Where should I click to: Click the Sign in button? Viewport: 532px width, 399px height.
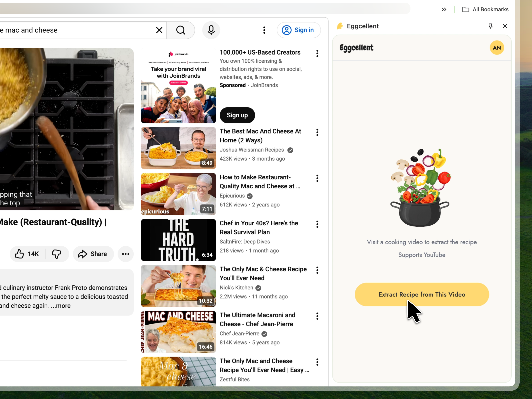pos(298,30)
